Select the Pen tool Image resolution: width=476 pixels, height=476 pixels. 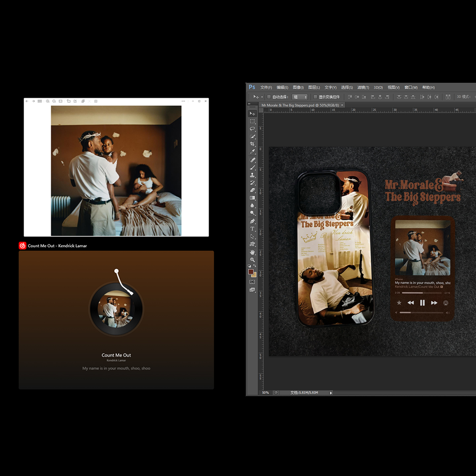tap(252, 221)
